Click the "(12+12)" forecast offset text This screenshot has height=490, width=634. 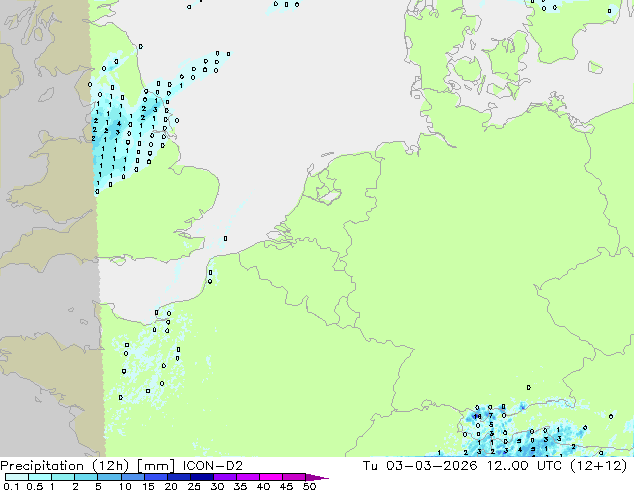598,466
